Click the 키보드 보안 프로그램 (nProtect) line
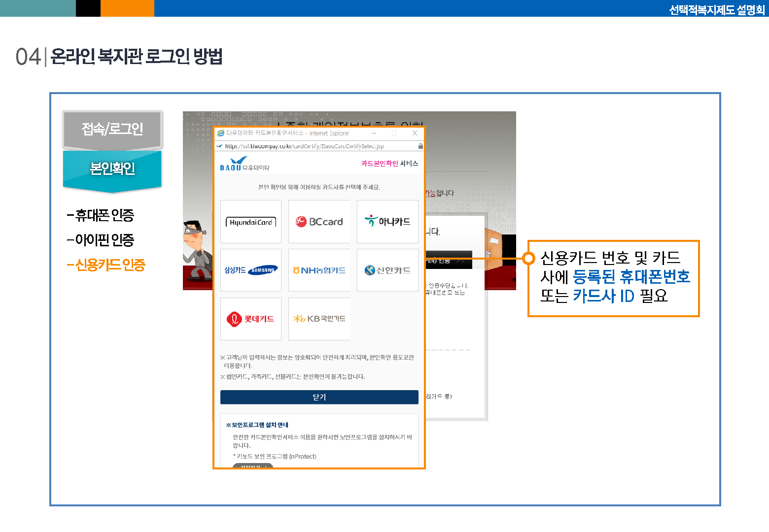This screenshot has width=769, height=532. point(275,457)
